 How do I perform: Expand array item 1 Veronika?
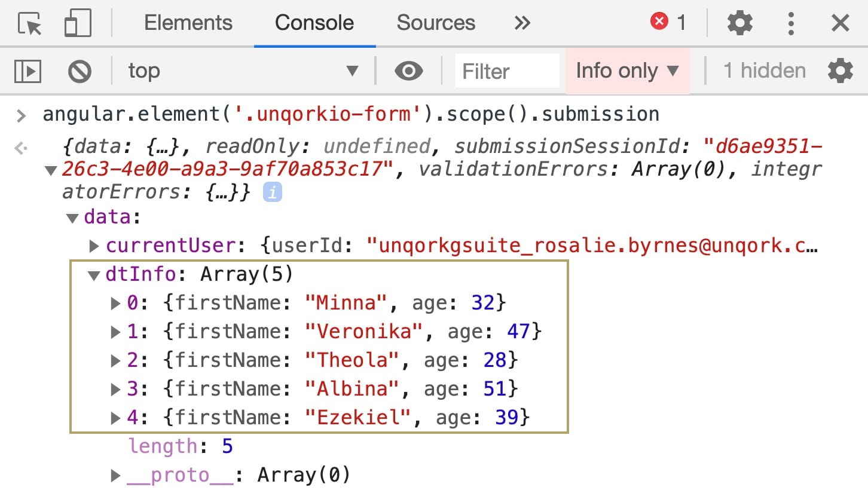(116, 332)
